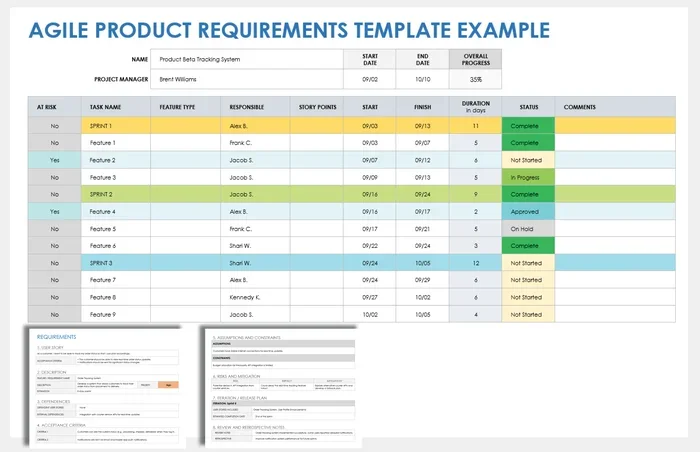The image size is (700, 452).
Task: Click the Agile Product Requirements Template Example title
Action: pyautogui.click(x=289, y=30)
